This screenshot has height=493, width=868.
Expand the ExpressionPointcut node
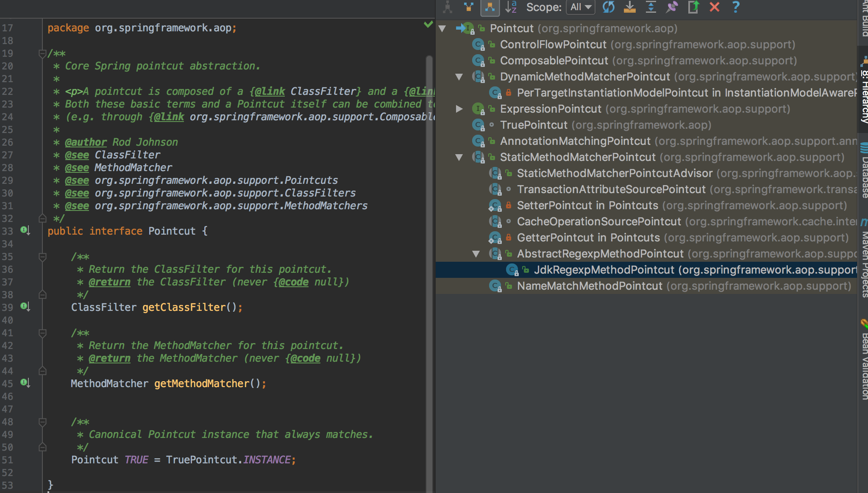pos(459,109)
